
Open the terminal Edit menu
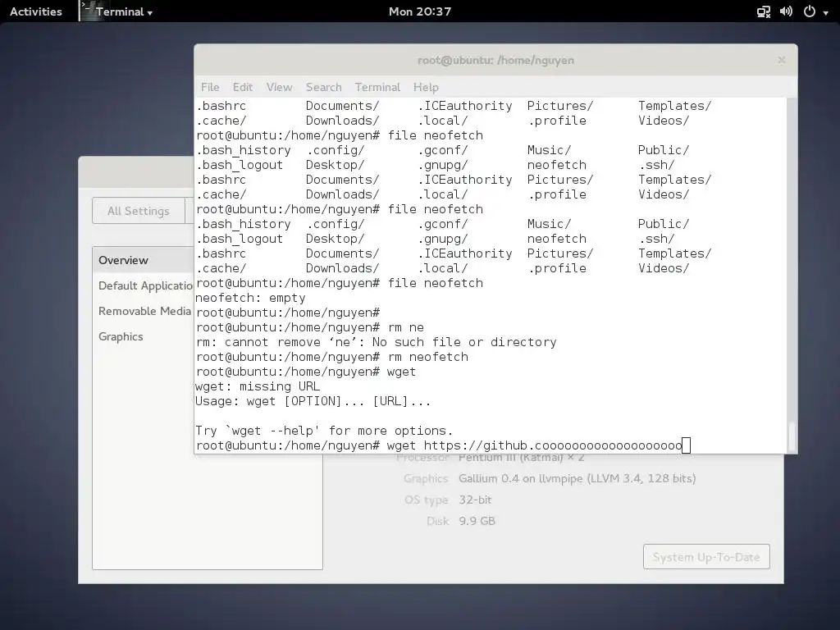(x=243, y=87)
